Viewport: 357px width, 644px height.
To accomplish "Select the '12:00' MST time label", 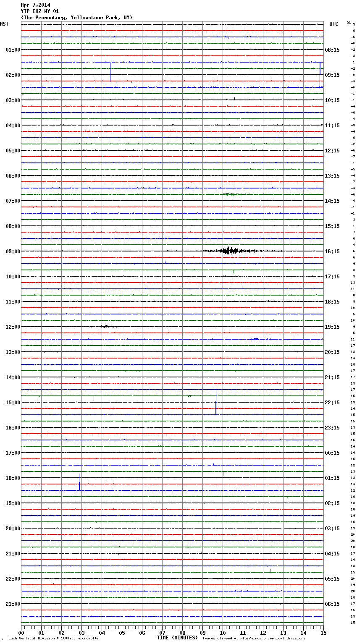I will (x=13, y=327).
